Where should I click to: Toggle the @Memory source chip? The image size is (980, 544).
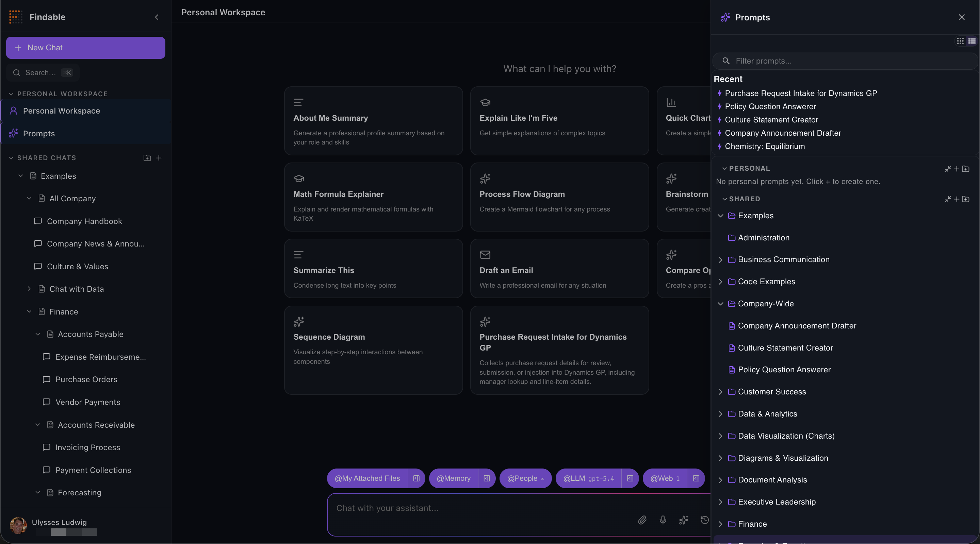pos(454,478)
